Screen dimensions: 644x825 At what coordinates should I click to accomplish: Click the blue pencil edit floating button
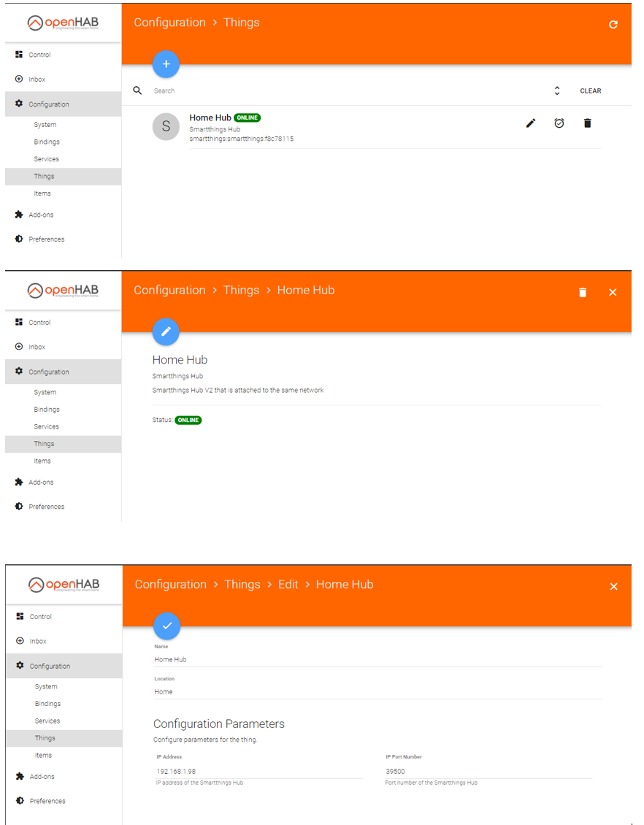pyautogui.click(x=166, y=331)
